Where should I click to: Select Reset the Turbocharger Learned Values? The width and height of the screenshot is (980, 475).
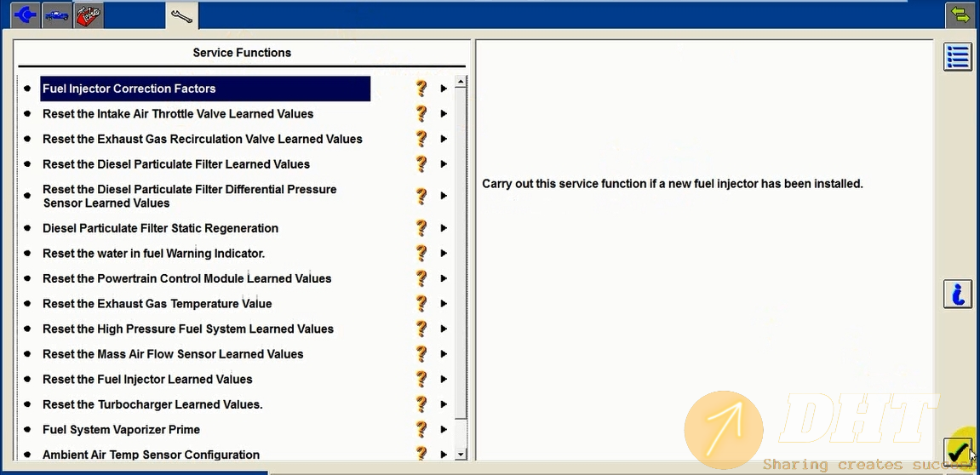pos(152,404)
